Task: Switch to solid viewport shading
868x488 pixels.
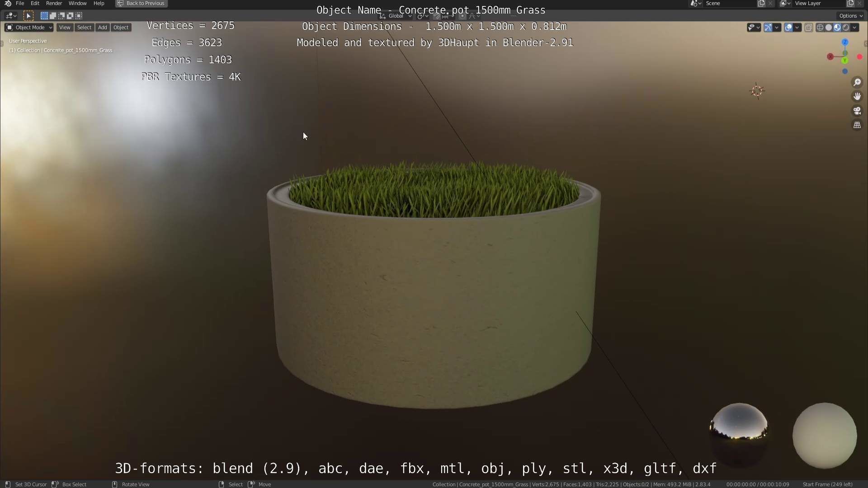Action: pyautogui.click(x=828, y=28)
